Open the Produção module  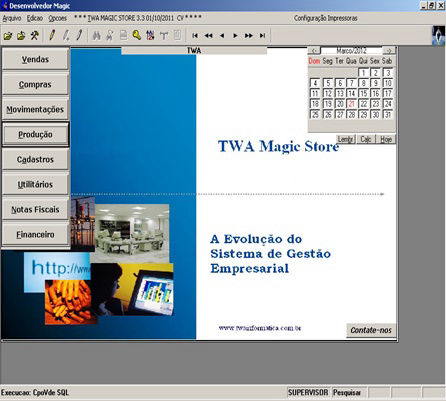35,134
